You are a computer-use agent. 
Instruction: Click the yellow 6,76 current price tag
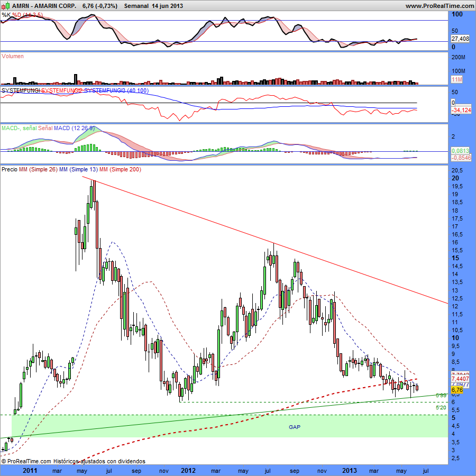[457, 390]
